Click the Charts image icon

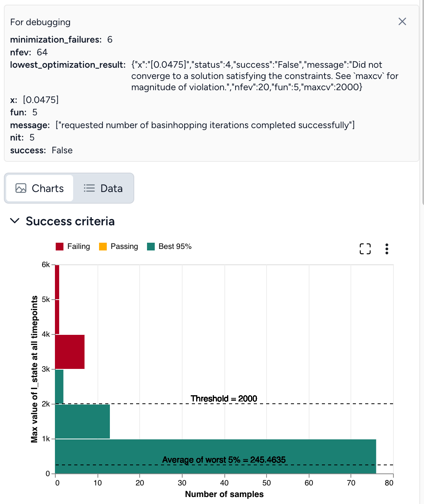21,189
